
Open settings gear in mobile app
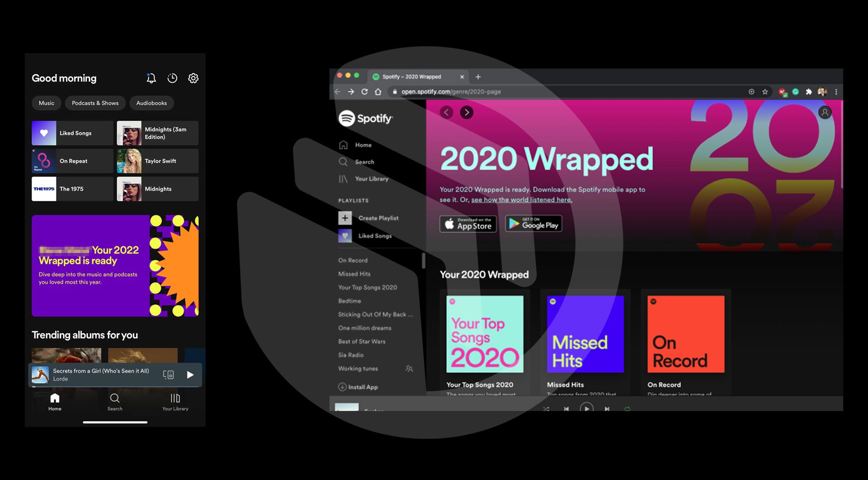[193, 78]
